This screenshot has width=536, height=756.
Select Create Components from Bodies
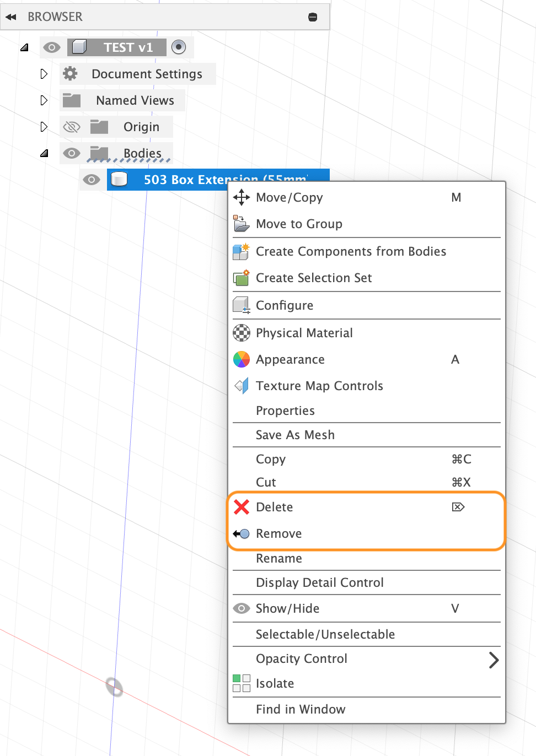[x=367, y=251]
